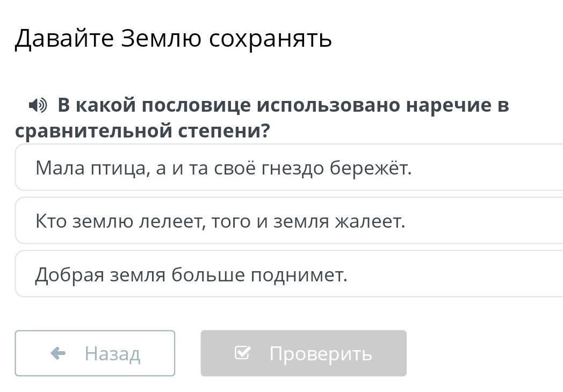
Task: Click the word "Назад" label text
Action: (x=112, y=353)
